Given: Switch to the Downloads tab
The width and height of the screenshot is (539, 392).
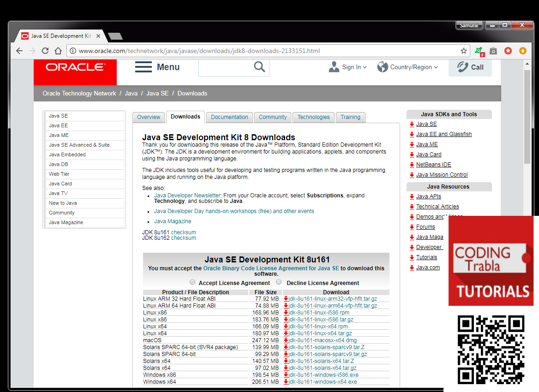Looking at the screenshot, I should coord(186,117).
